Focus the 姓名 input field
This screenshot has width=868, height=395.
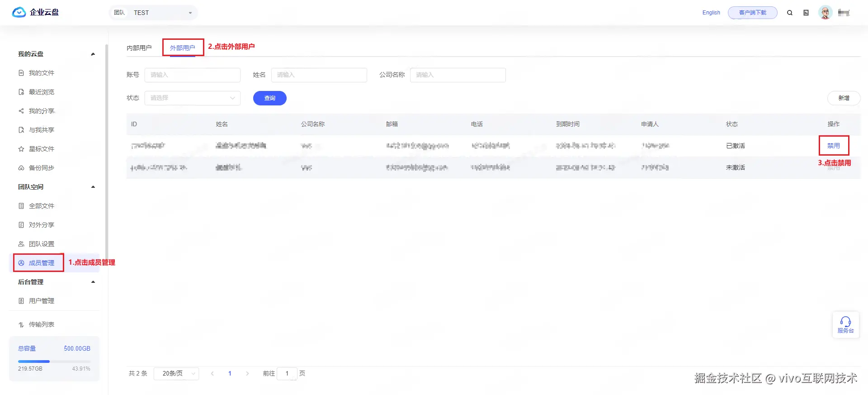(x=319, y=75)
